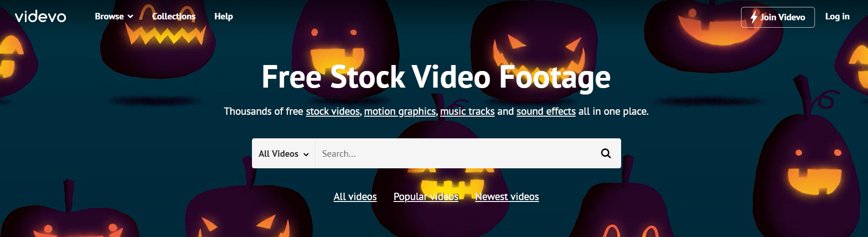Select the 'Newest videos' link
Image resolution: width=868 pixels, height=237 pixels.
pos(507,196)
